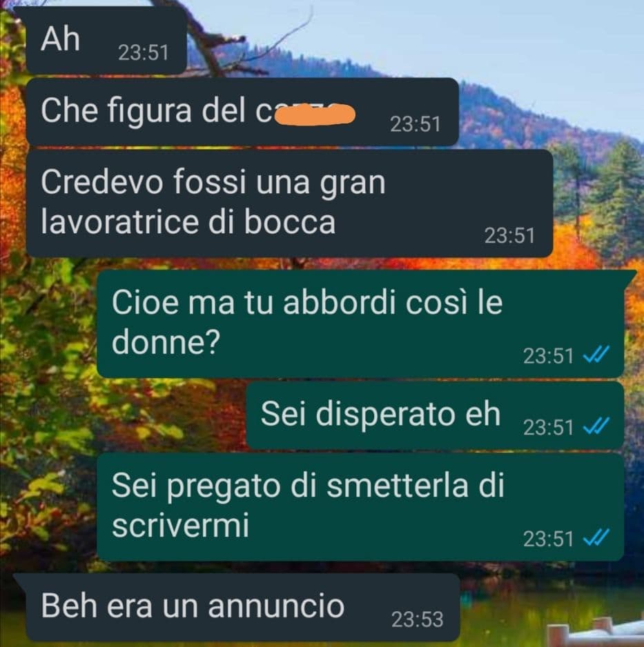644x647 pixels.
Task: Select the 'Sei disperato eh' bubble
Action: coord(435,415)
